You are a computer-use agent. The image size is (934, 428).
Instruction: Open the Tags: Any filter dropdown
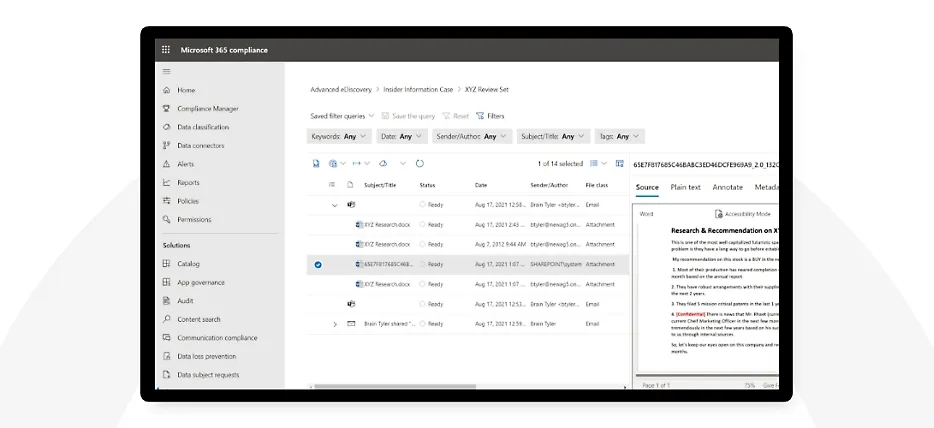(x=619, y=136)
